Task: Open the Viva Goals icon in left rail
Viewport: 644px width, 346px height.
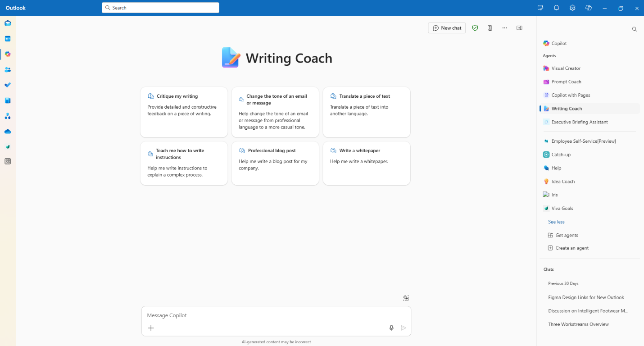Action: coord(8,147)
